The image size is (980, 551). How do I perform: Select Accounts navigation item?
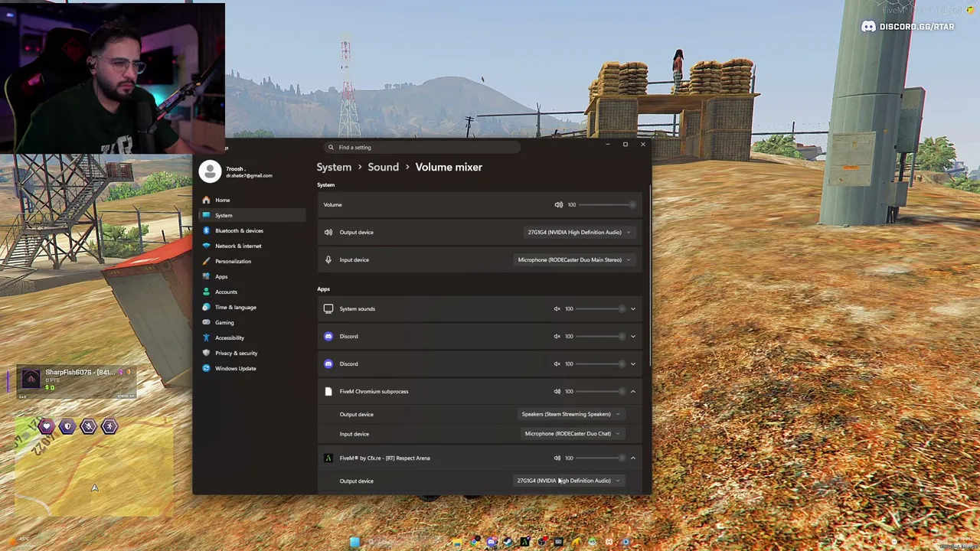(226, 292)
